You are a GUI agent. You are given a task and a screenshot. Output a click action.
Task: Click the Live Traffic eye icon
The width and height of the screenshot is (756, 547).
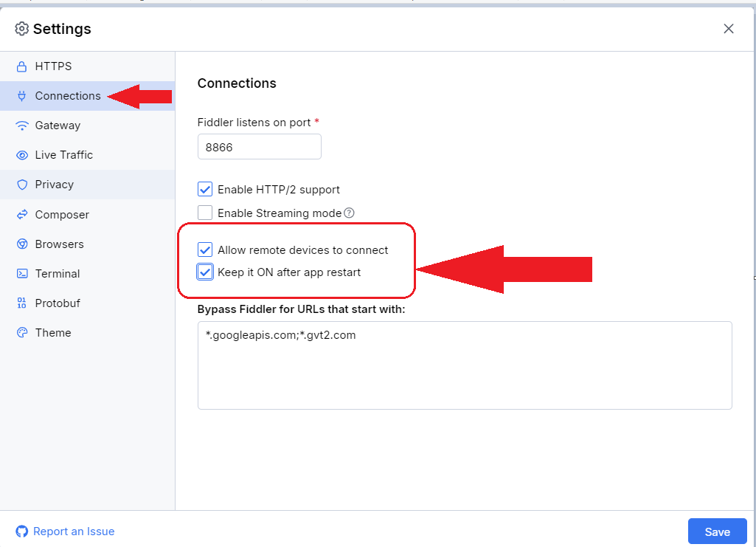pos(21,155)
